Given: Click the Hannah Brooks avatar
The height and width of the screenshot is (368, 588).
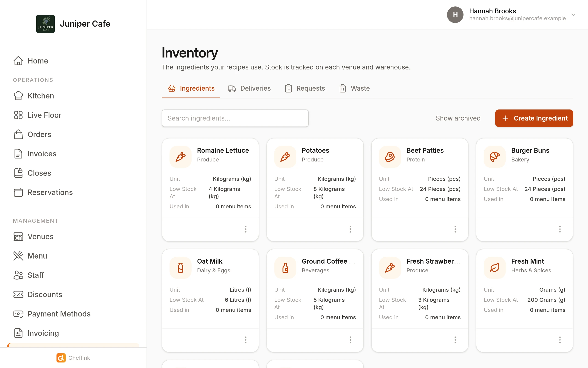Looking at the screenshot, I should [455, 14].
